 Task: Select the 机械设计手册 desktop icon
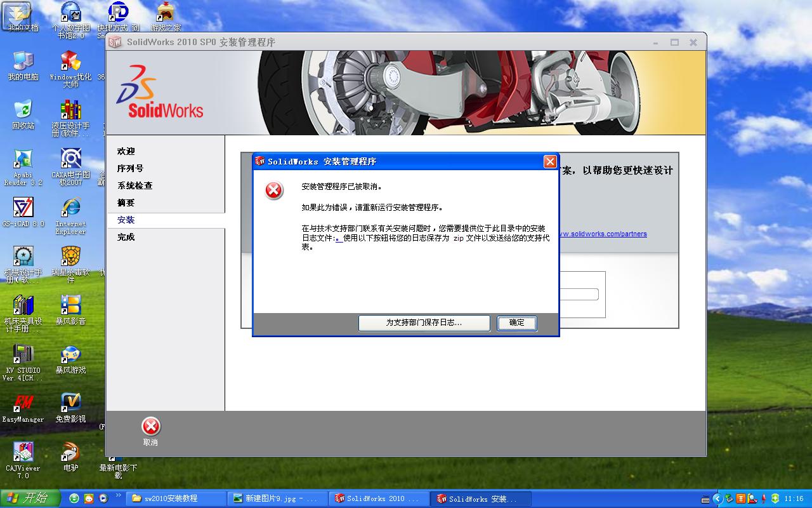(x=23, y=264)
